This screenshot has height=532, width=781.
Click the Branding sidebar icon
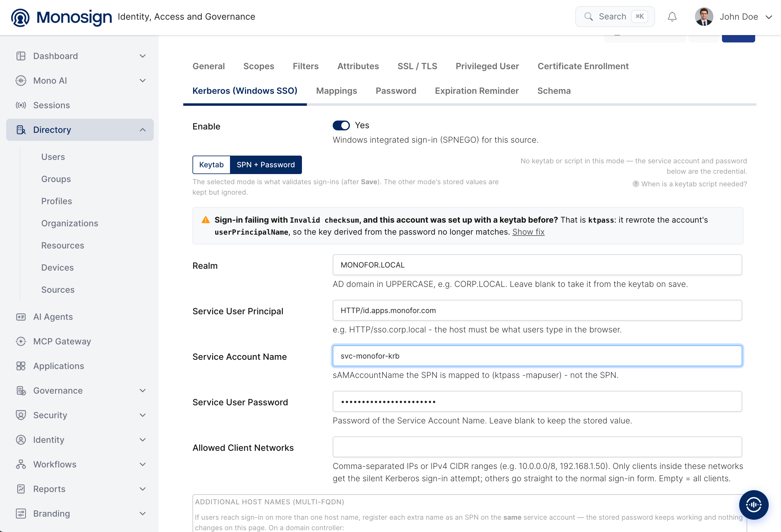21,514
